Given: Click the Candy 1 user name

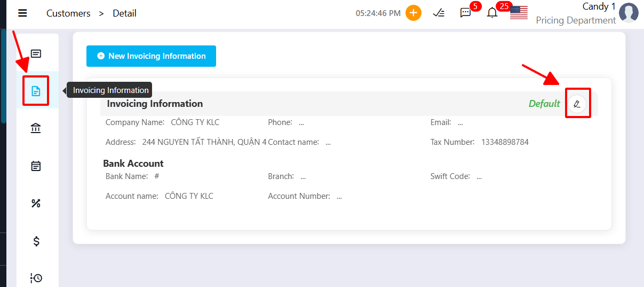Looking at the screenshot, I should [x=599, y=6].
